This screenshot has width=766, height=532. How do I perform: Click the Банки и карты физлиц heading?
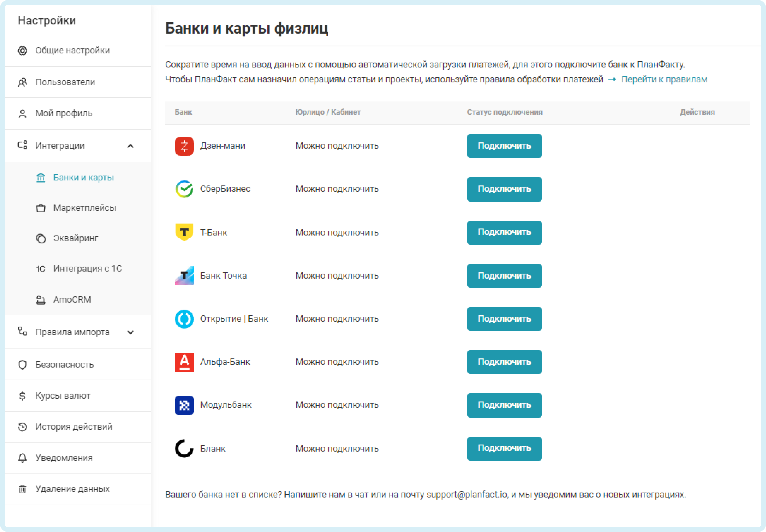click(x=247, y=28)
